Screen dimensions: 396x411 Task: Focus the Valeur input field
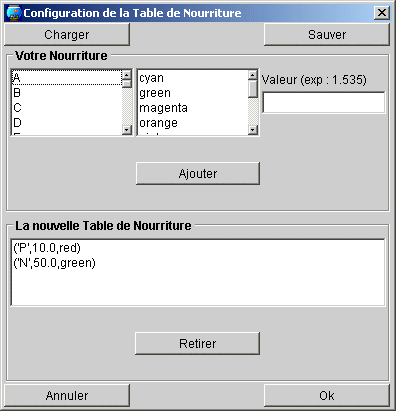[324, 102]
